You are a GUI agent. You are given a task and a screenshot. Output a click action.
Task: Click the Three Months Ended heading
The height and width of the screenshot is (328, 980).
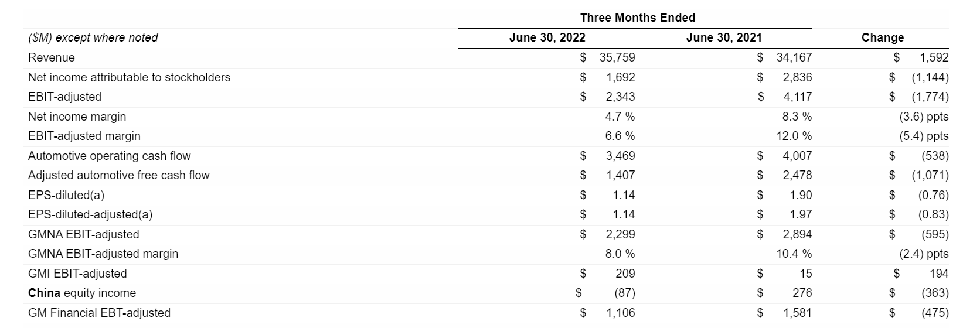coord(638,18)
